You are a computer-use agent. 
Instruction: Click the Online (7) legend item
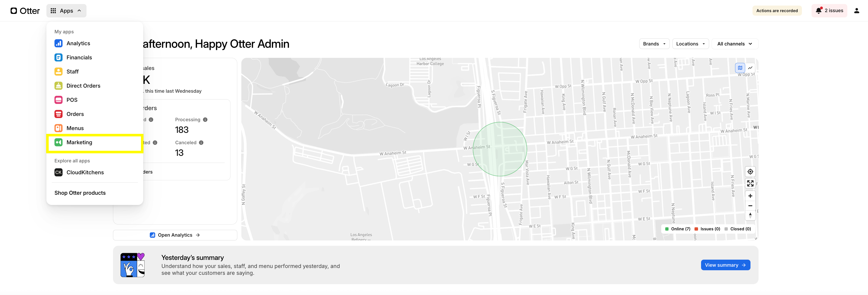click(x=677, y=229)
